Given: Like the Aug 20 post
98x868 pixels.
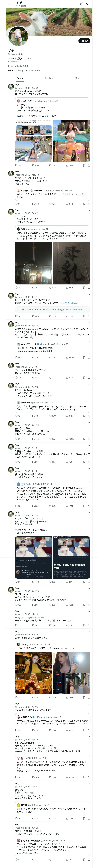Looking at the screenshot, I should [50, 439].
